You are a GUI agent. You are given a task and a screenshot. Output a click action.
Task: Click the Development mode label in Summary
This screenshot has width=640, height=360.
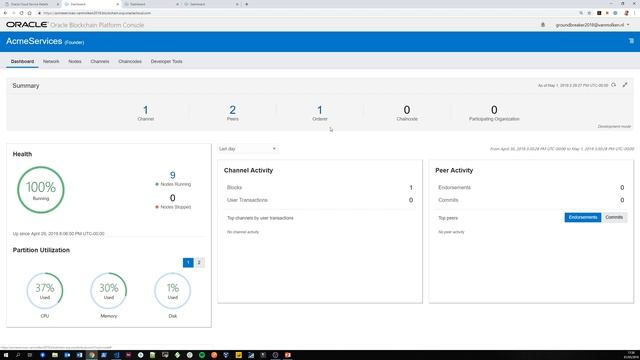point(614,127)
